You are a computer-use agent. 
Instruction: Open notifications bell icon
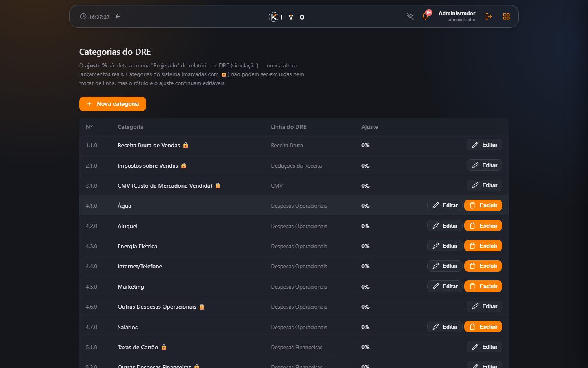(425, 16)
